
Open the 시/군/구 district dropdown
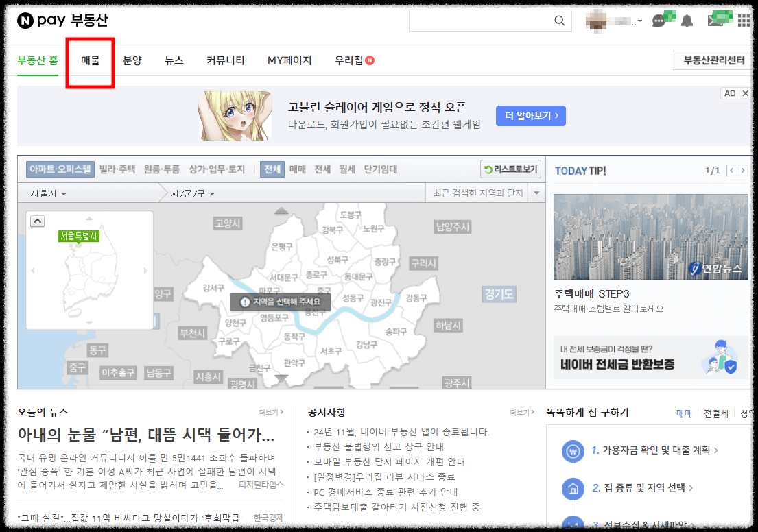[193, 194]
